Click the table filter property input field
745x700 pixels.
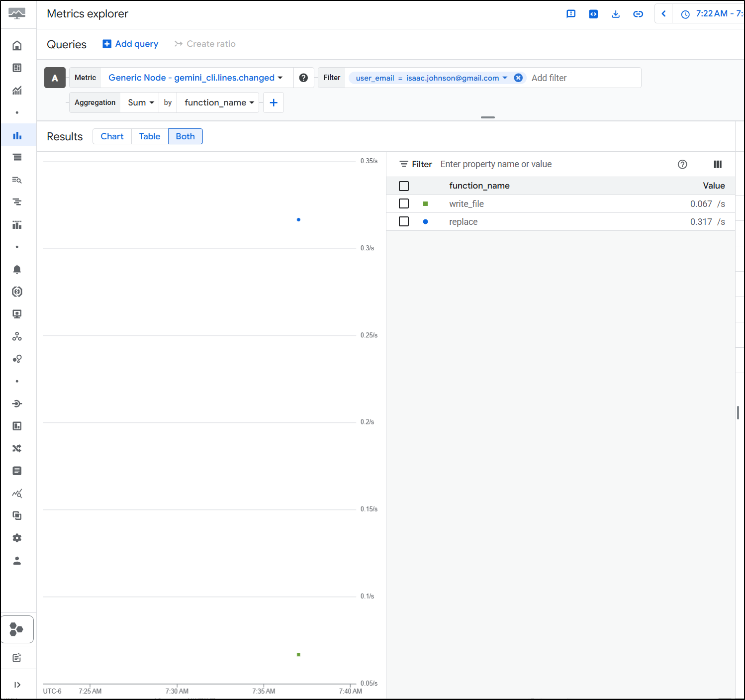552,164
